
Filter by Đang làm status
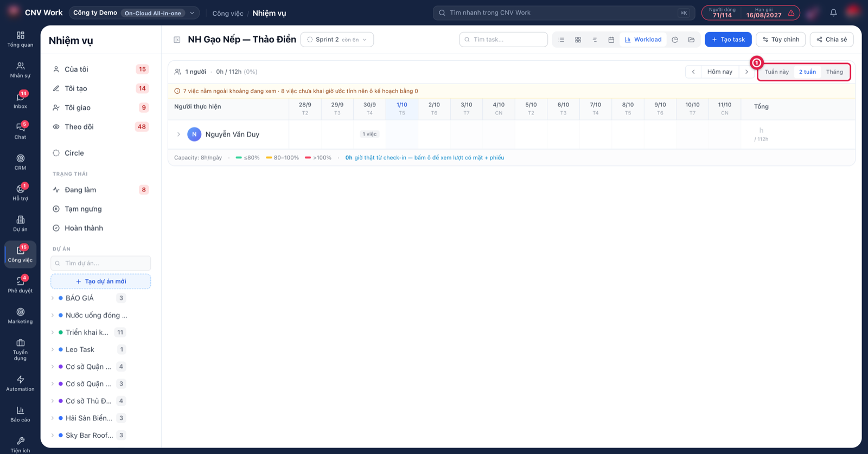pos(100,190)
